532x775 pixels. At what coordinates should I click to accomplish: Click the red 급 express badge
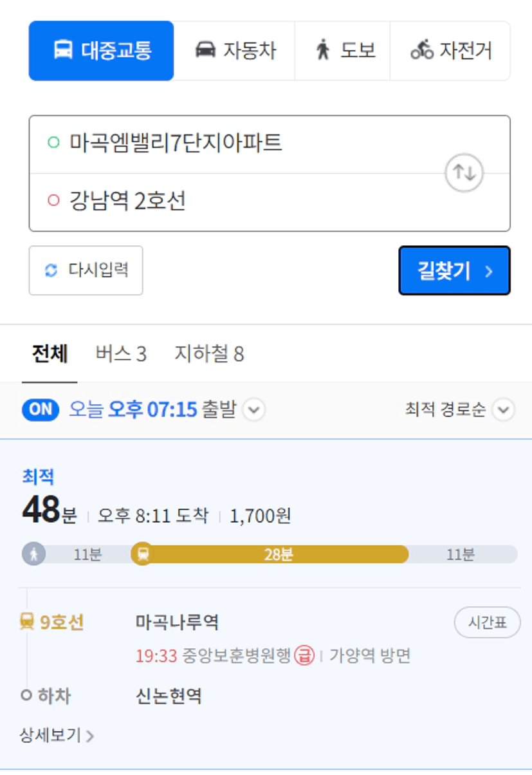pyautogui.click(x=304, y=656)
